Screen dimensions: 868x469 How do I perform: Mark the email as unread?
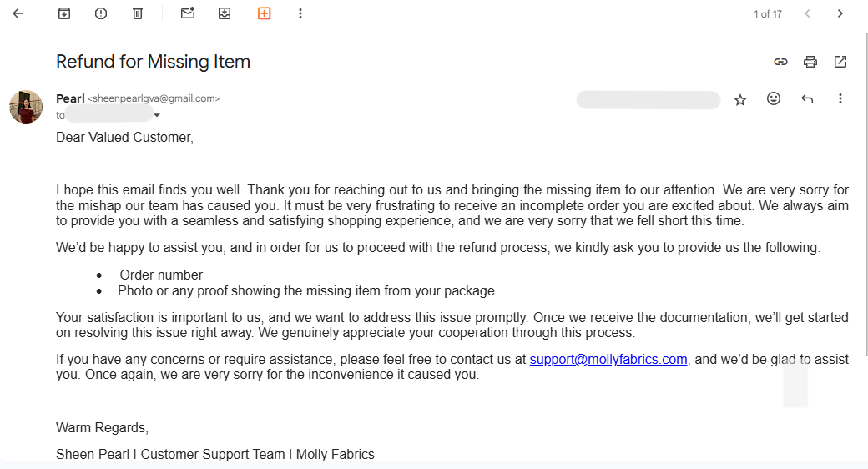pos(188,13)
